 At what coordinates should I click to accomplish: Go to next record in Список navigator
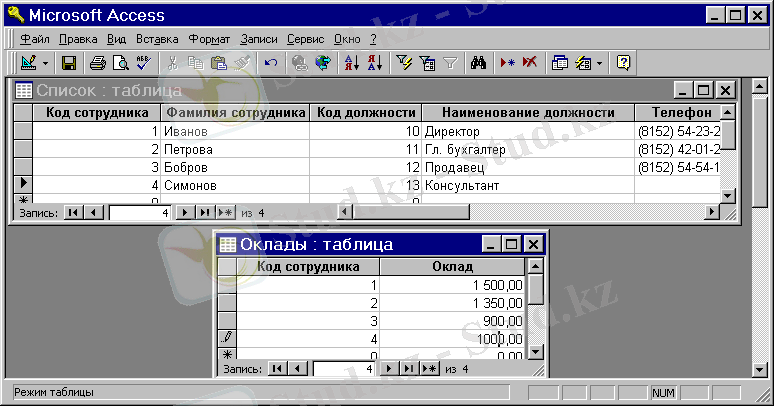click(x=185, y=213)
